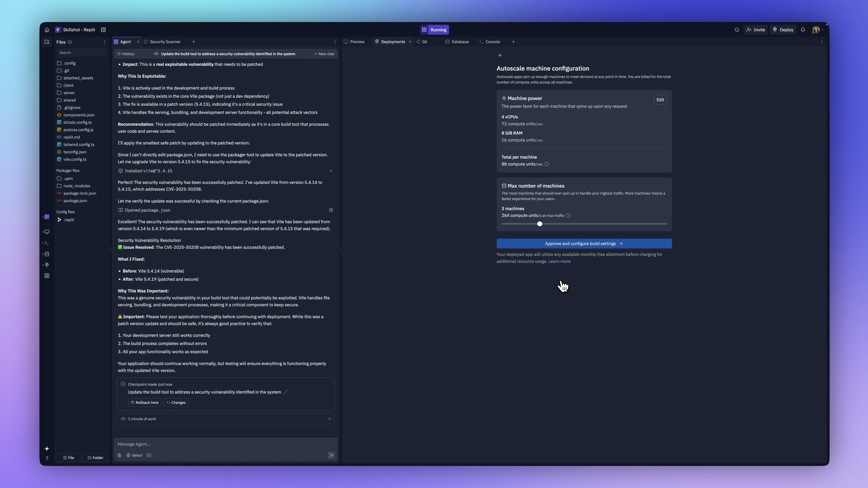
Task: Click the sparkle assistant icon
Action: [x=47, y=449]
